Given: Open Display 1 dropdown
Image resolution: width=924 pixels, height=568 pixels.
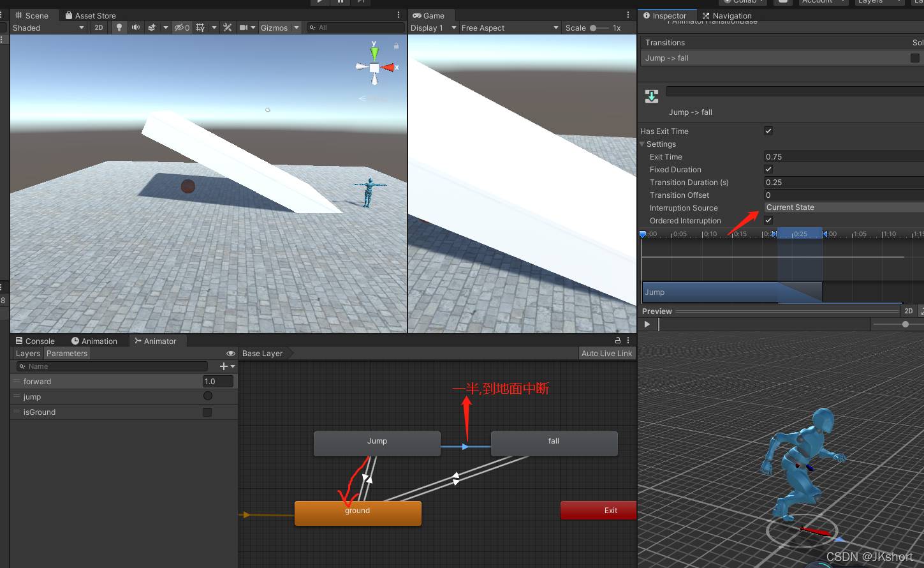Looking at the screenshot, I should tap(434, 27).
